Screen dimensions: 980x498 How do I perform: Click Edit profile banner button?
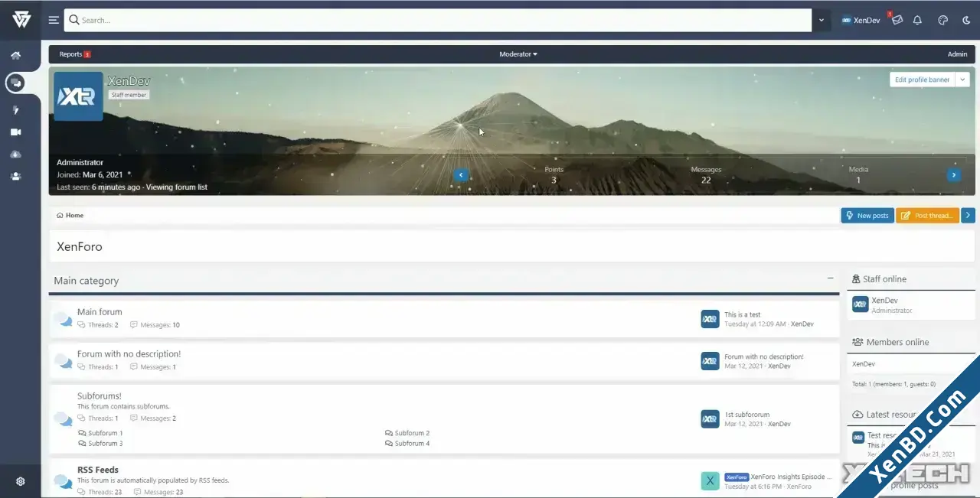click(x=923, y=80)
